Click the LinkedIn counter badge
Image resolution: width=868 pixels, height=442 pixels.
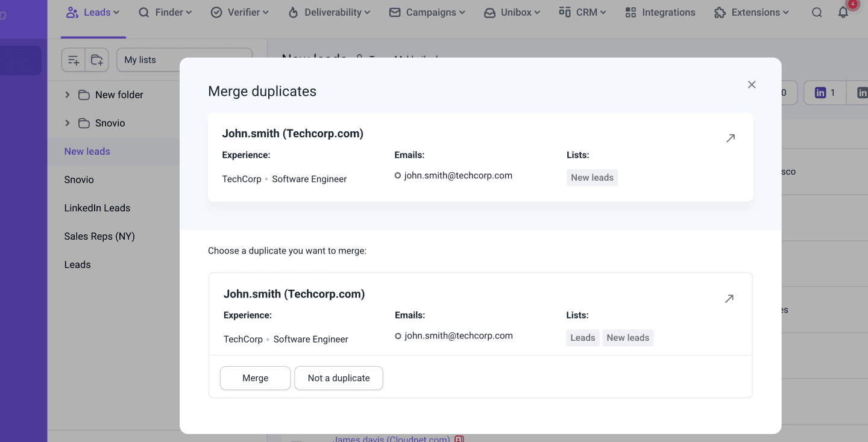(825, 93)
